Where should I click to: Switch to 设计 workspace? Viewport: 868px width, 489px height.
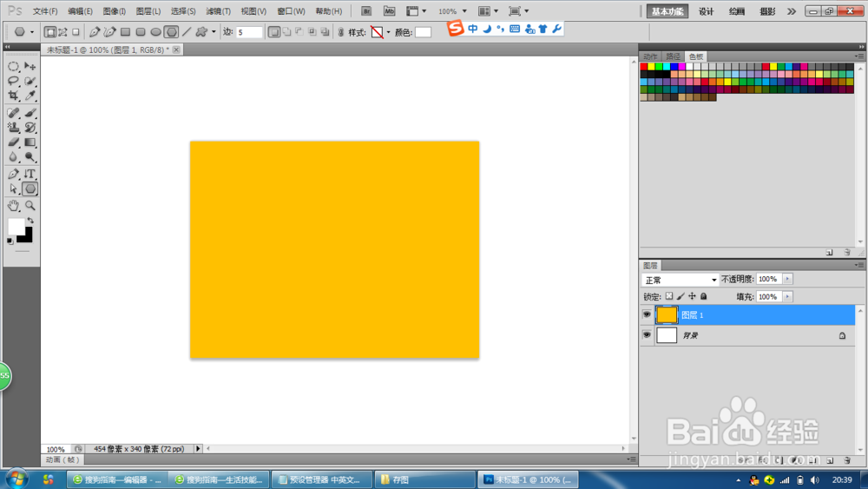tap(707, 11)
